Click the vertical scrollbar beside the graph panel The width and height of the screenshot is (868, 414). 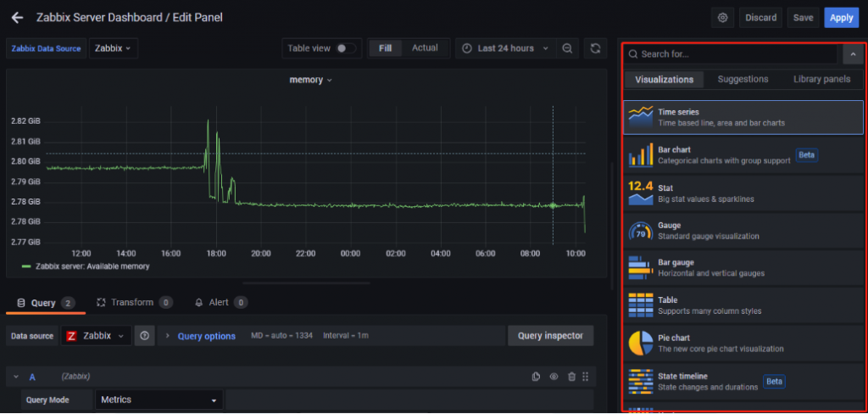pyautogui.click(x=611, y=226)
